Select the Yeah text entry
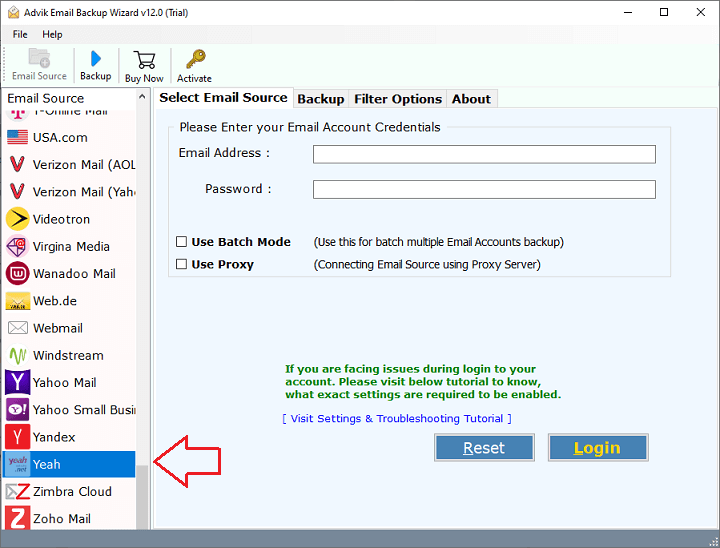This screenshot has width=720, height=548. click(x=46, y=464)
